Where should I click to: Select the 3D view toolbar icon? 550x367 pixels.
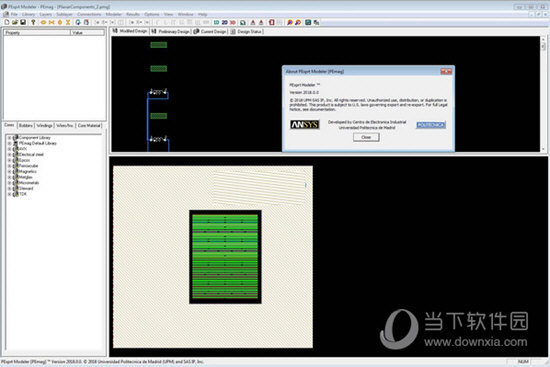232,22
